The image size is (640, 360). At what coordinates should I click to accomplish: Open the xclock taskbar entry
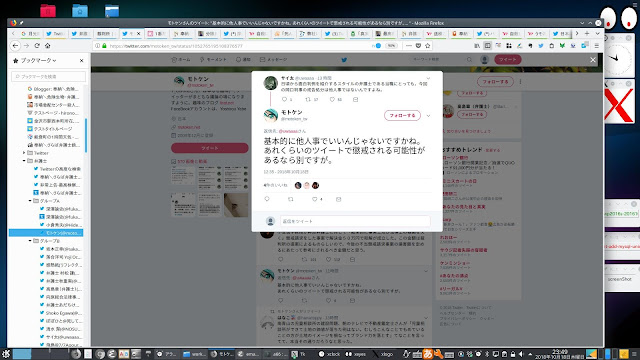[x=330, y=354]
